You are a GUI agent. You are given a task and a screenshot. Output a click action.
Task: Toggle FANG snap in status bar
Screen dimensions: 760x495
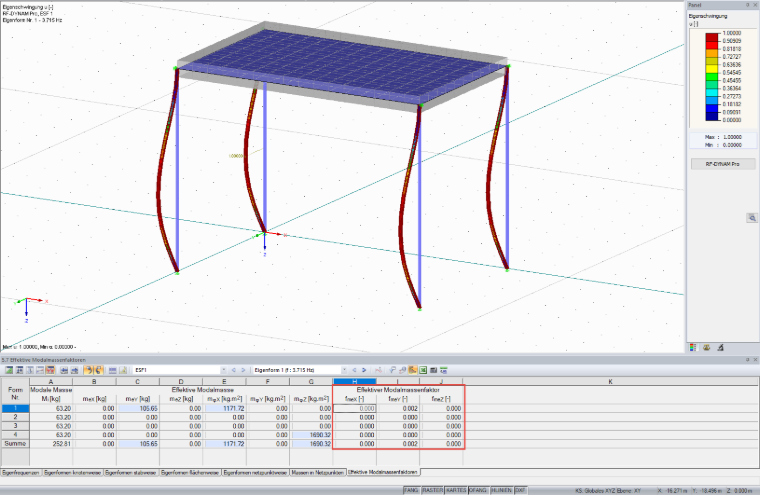click(x=411, y=490)
